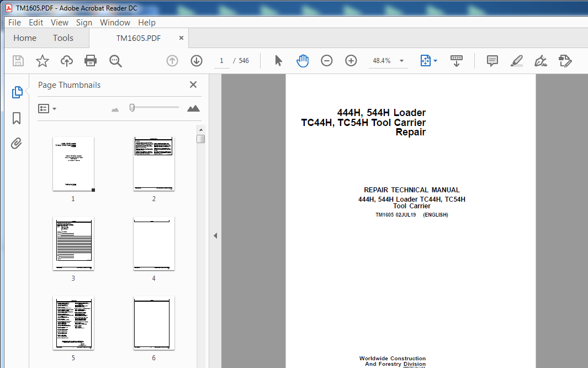
Task: Click the page number input field
Action: point(221,61)
